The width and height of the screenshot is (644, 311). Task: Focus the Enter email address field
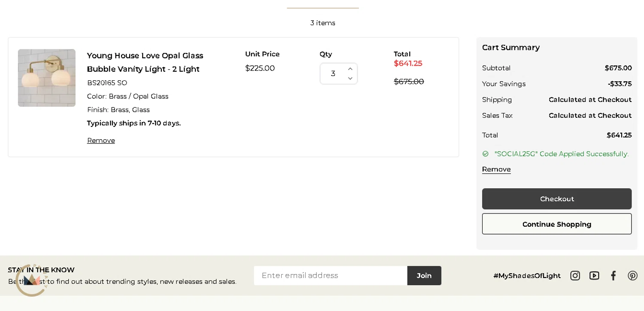[x=330, y=276]
